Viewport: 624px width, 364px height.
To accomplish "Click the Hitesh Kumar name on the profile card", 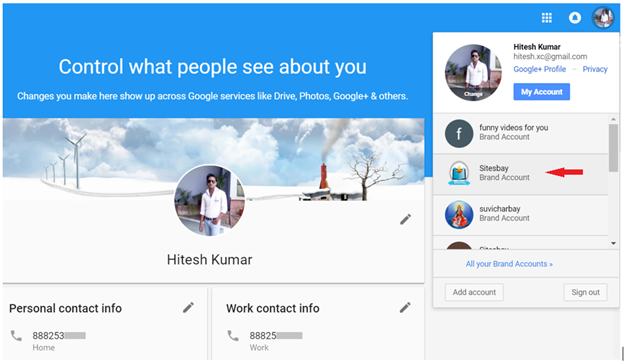I will 209,260.
